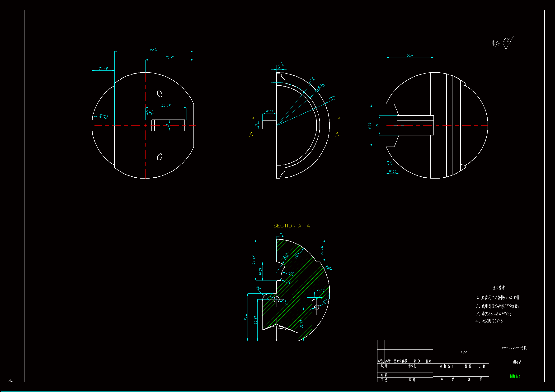Click the upper oval hole in left view

pos(160,94)
